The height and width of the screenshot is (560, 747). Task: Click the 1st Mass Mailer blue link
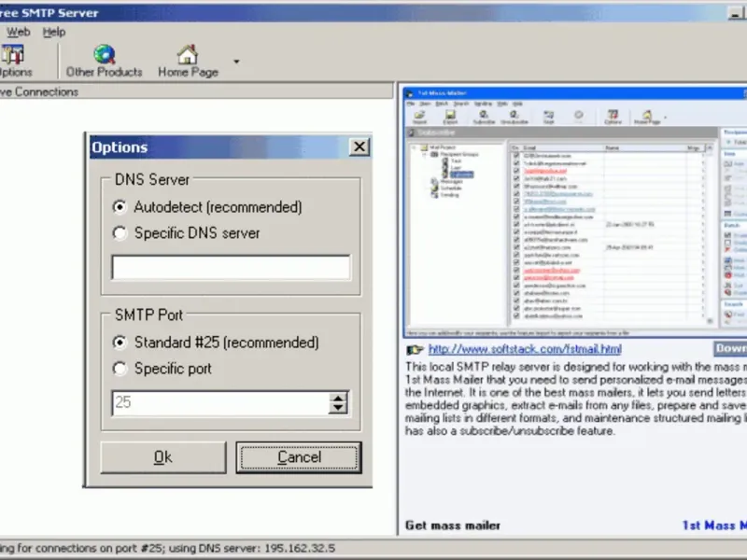tap(714, 525)
